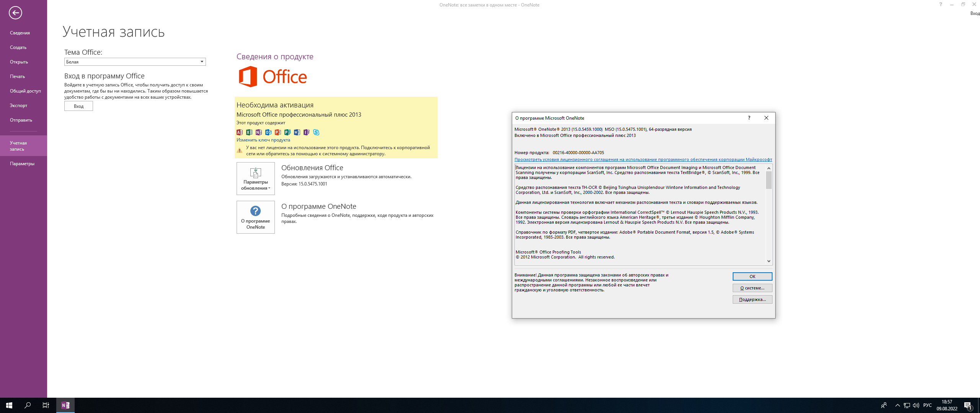Image resolution: width=980 pixels, height=413 pixels.
Task: Click the Office logo
Action: point(273,76)
